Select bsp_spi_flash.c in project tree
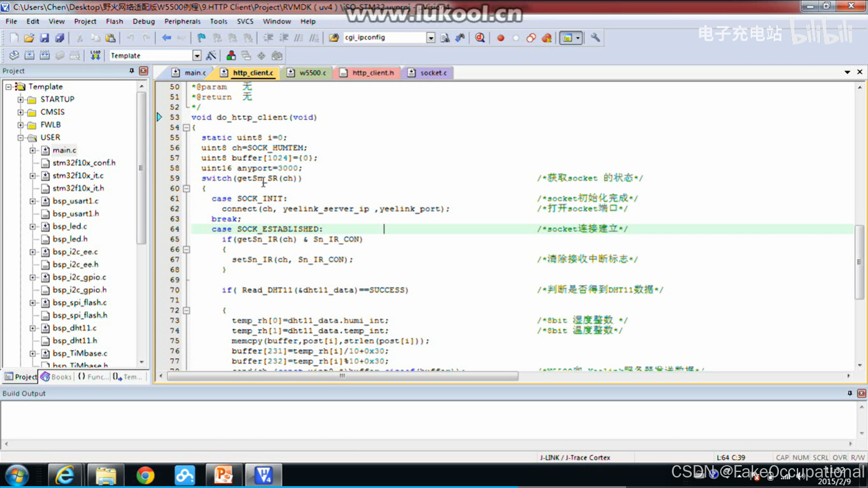This screenshot has height=488, width=868. 79,302
